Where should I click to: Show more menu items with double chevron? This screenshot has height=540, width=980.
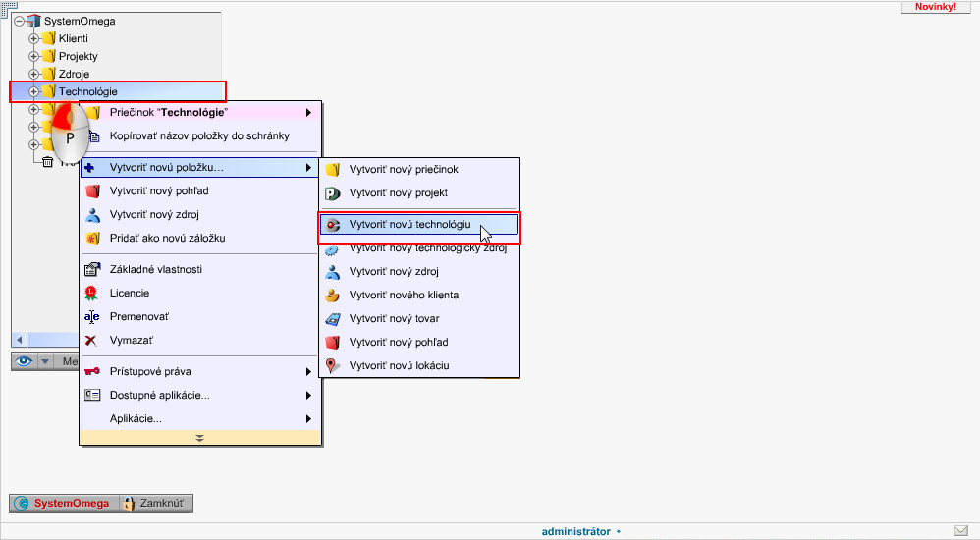tap(200, 438)
